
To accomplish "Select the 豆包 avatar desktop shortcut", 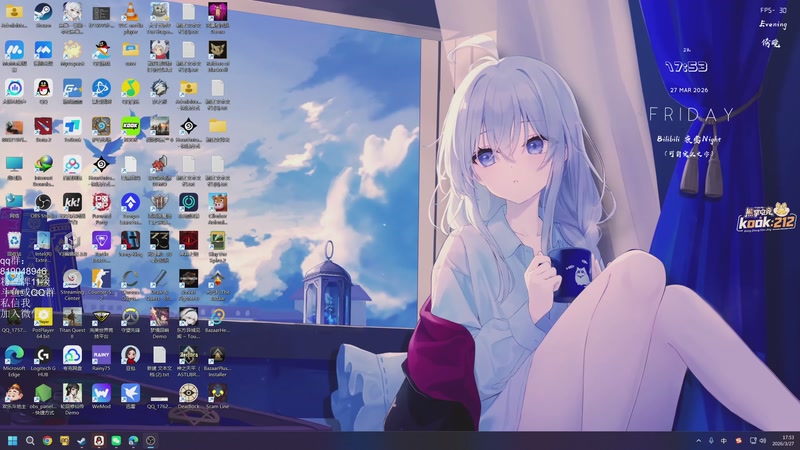I will click(x=131, y=358).
